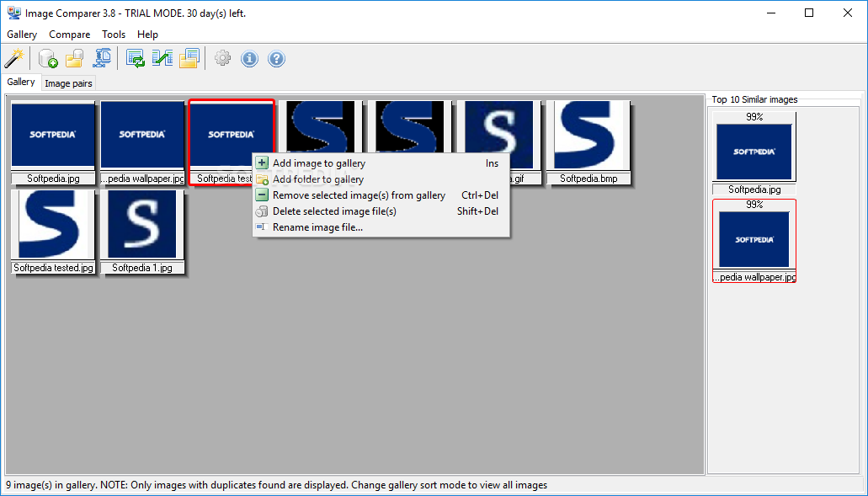Click minus icon beside Remove selected
The image size is (868, 496).
[x=262, y=195]
